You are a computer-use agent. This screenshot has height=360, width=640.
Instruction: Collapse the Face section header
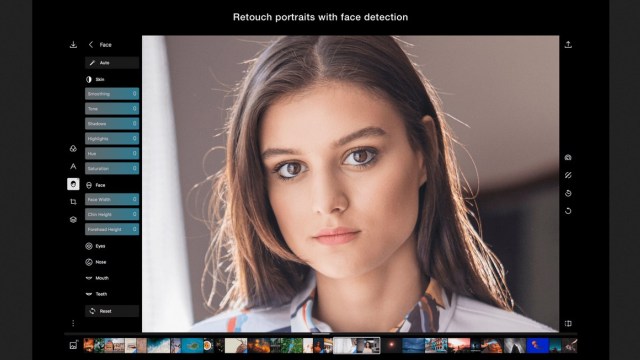click(96, 185)
